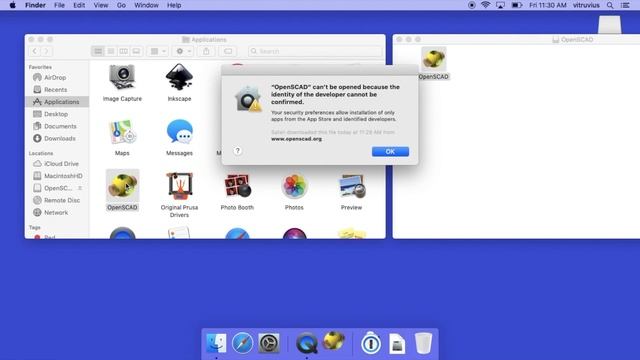Open the Trash from the Dock
This screenshot has height=360, width=640.
423,343
